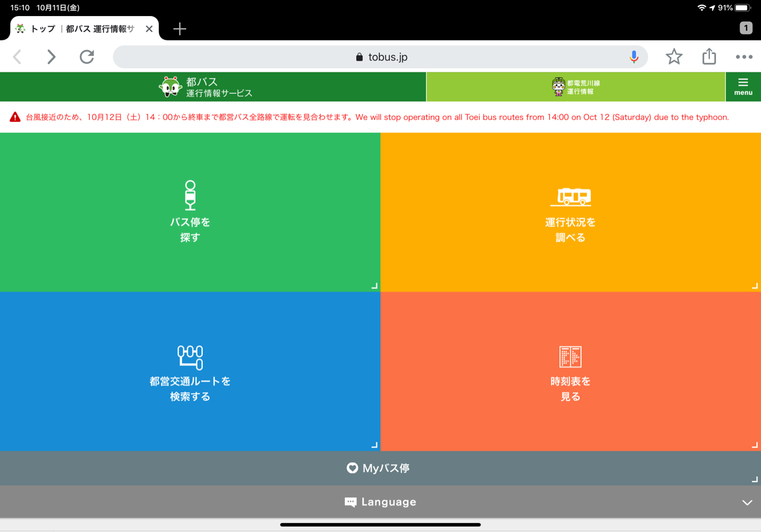This screenshot has height=532, width=761.
Task: Open the hamburger menu button
Action: click(743, 87)
